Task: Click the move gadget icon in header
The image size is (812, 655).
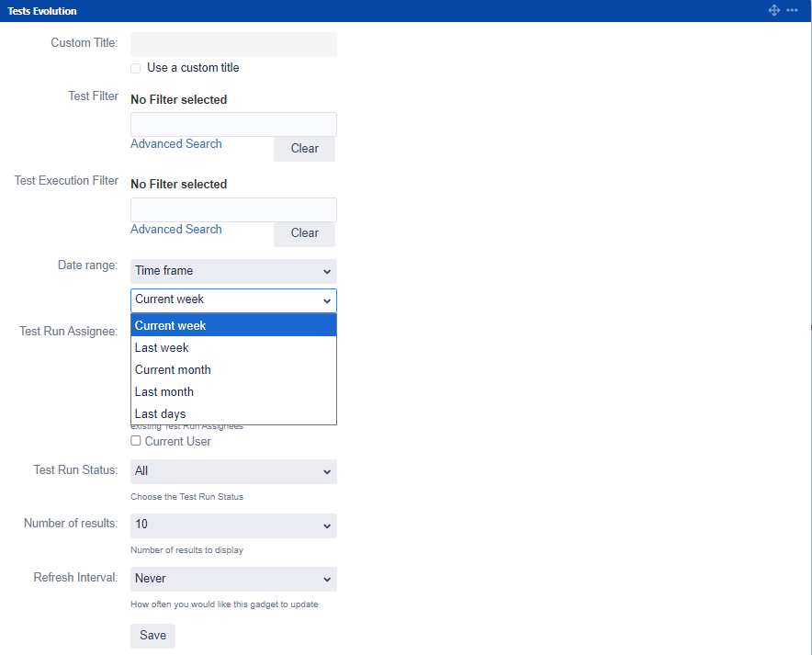Action: tap(773, 10)
